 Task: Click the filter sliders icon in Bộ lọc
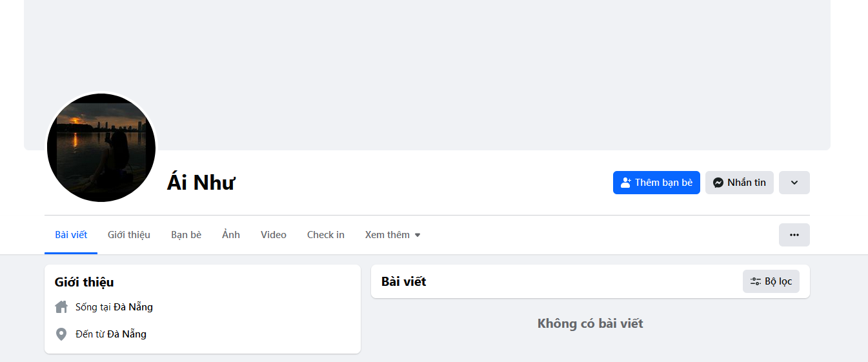click(x=755, y=281)
